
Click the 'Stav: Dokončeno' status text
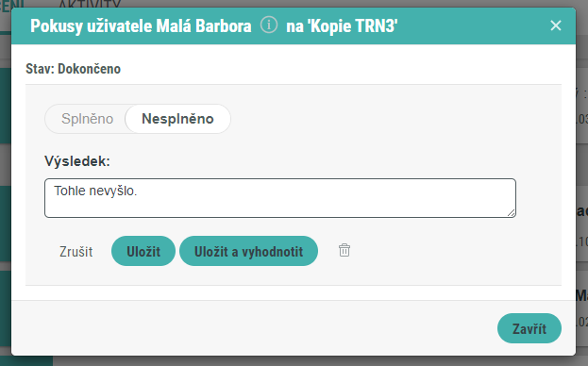(73, 69)
